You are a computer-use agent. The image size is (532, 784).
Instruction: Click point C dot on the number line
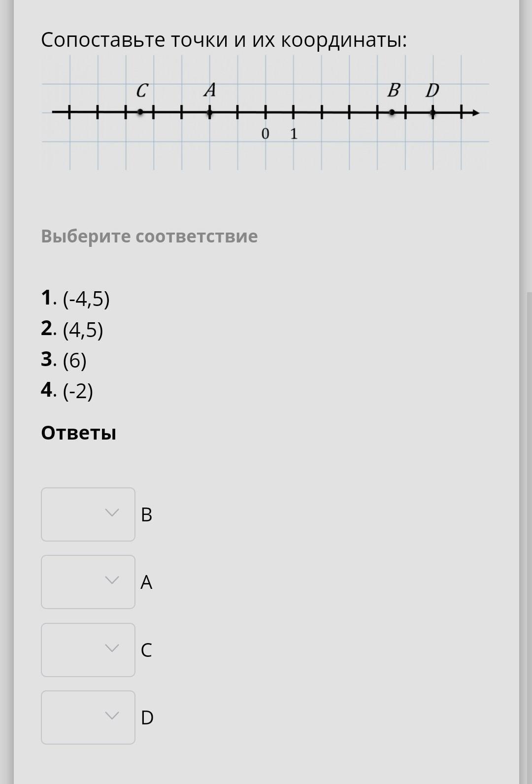pyautogui.click(x=140, y=113)
